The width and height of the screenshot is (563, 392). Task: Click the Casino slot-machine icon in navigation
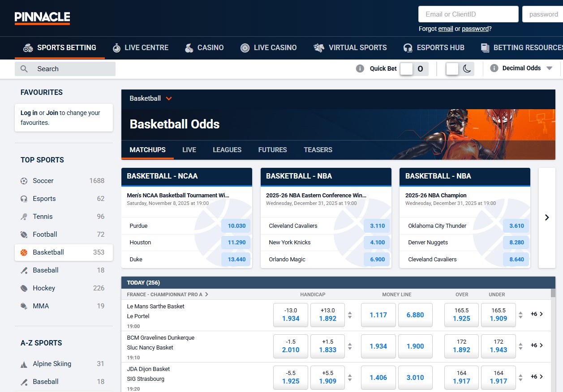190,47
